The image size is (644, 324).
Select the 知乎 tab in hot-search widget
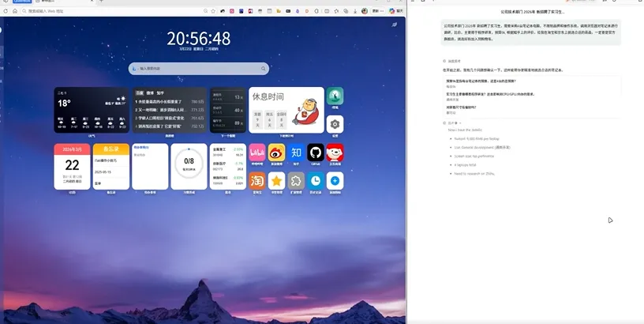click(x=160, y=93)
